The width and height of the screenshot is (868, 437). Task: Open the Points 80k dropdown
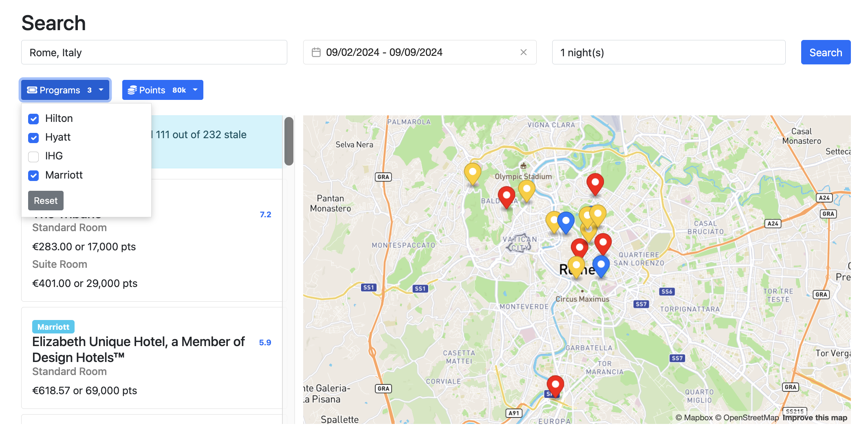pyautogui.click(x=163, y=90)
